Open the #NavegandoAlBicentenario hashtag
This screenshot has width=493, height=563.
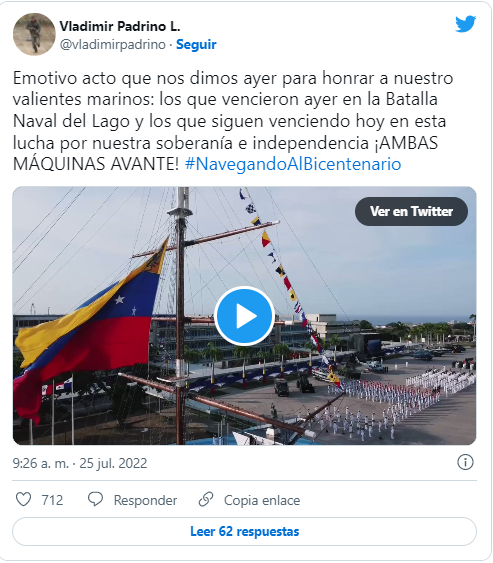pos(293,164)
